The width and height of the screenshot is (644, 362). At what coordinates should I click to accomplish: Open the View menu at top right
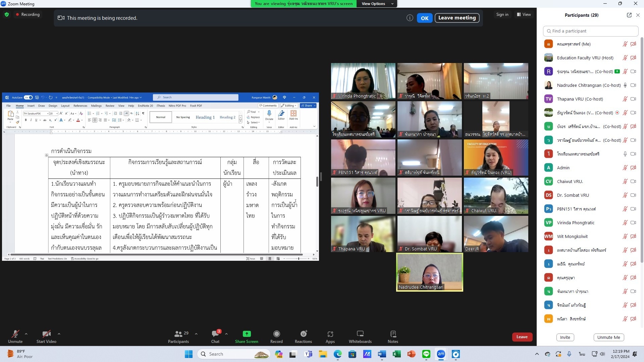coord(524,14)
